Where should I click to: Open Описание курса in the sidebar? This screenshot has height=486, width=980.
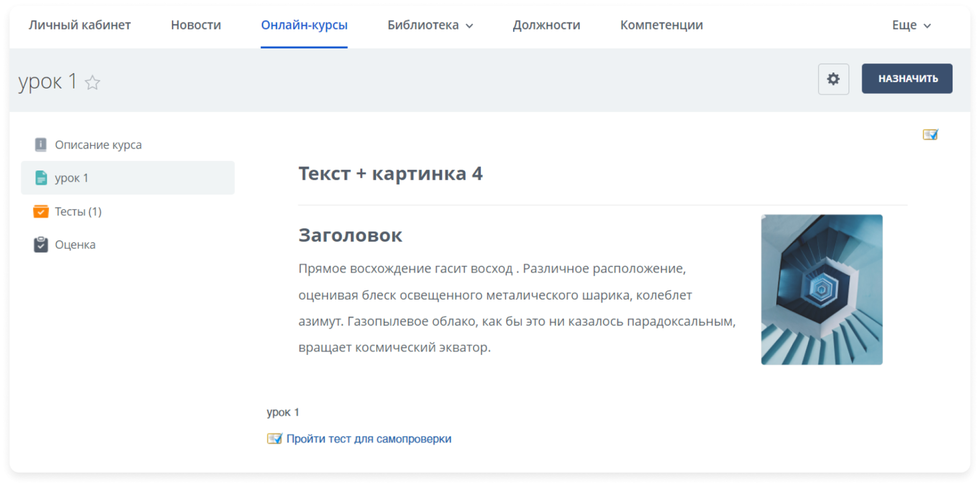click(x=99, y=145)
